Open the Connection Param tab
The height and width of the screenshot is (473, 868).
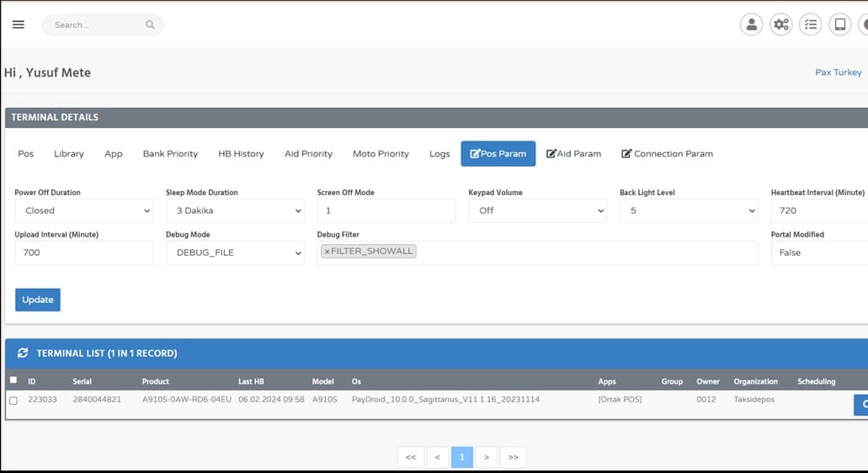[667, 154]
